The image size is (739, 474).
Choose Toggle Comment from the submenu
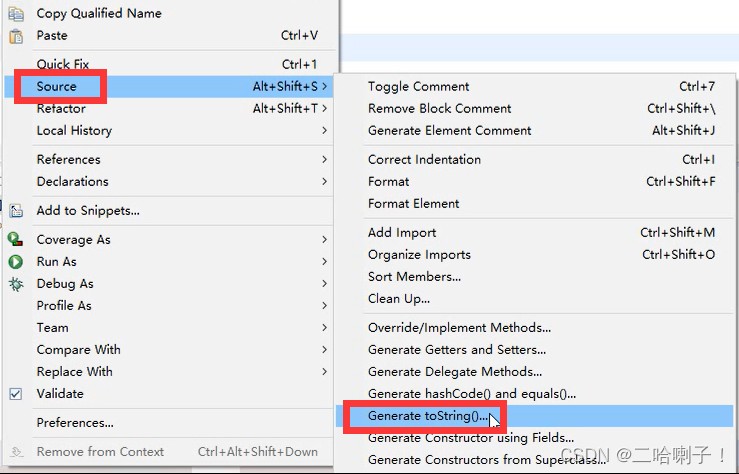coord(418,87)
